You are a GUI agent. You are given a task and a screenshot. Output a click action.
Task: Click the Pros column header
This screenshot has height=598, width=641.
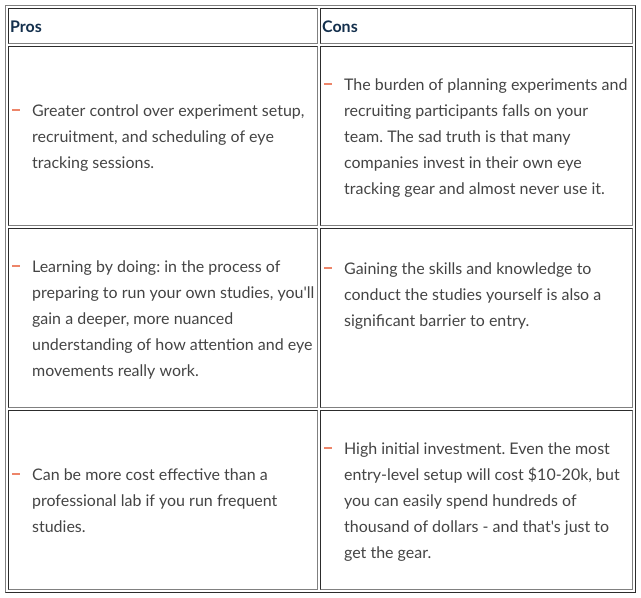[x=26, y=27]
